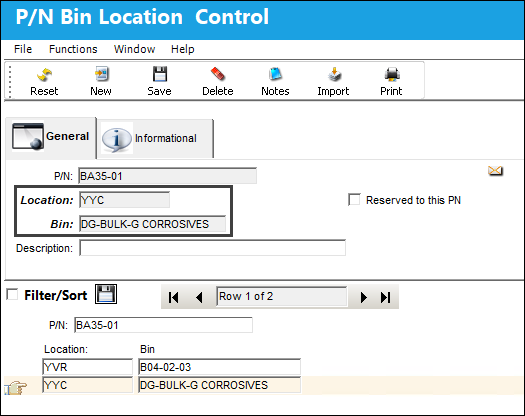Image resolution: width=525 pixels, height=416 pixels.
Task: Open the Help menu
Action: coord(182,49)
